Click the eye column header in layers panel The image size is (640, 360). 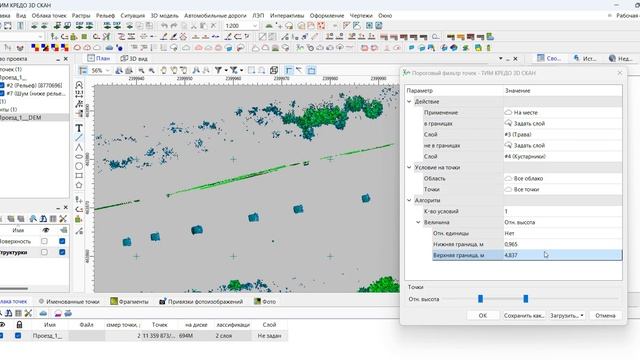point(45,230)
